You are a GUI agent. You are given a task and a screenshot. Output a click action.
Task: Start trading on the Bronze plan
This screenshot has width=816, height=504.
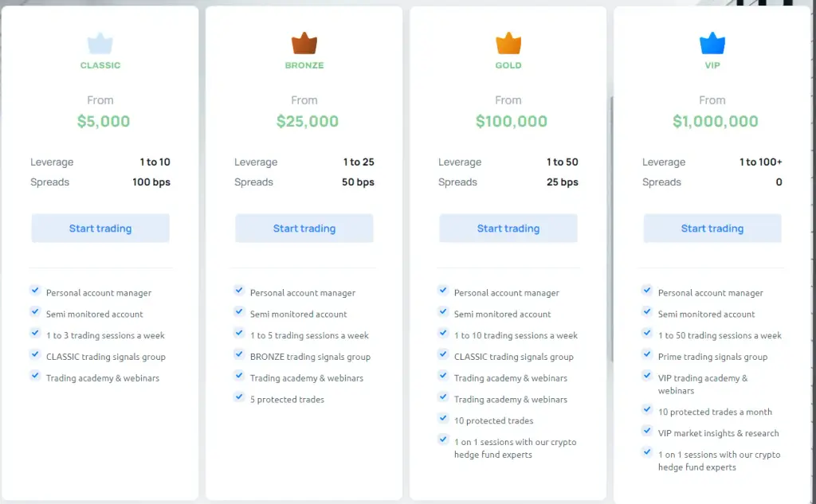(304, 229)
